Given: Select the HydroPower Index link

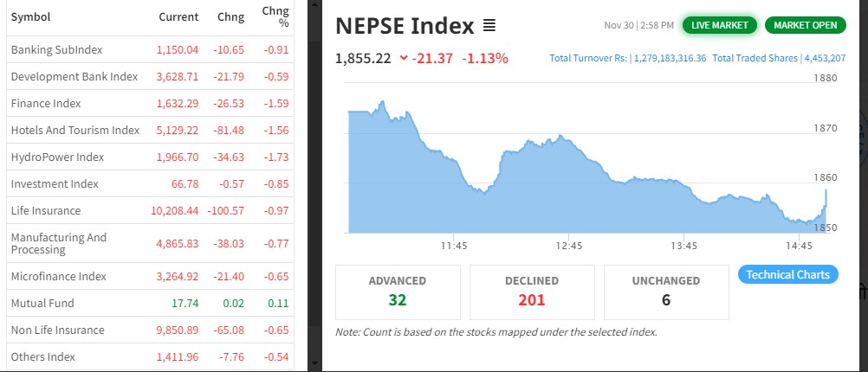Looking at the screenshot, I should pyautogui.click(x=57, y=157).
